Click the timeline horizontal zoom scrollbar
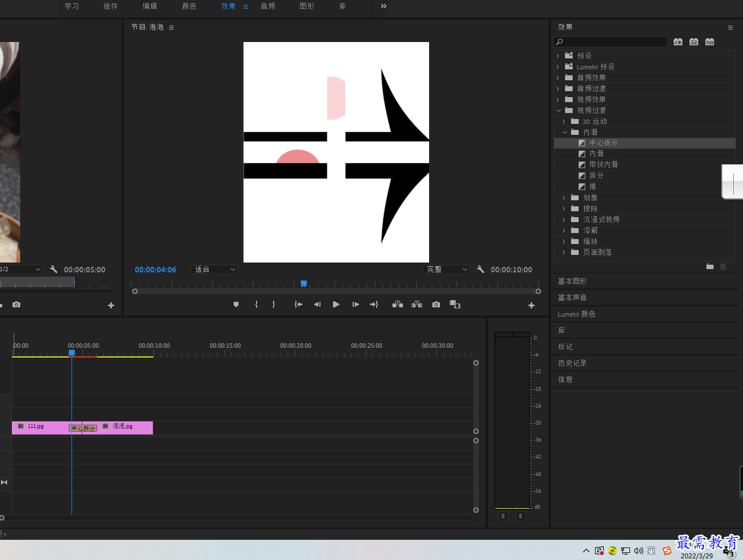743x560 pixels. [x=236, y=517]
